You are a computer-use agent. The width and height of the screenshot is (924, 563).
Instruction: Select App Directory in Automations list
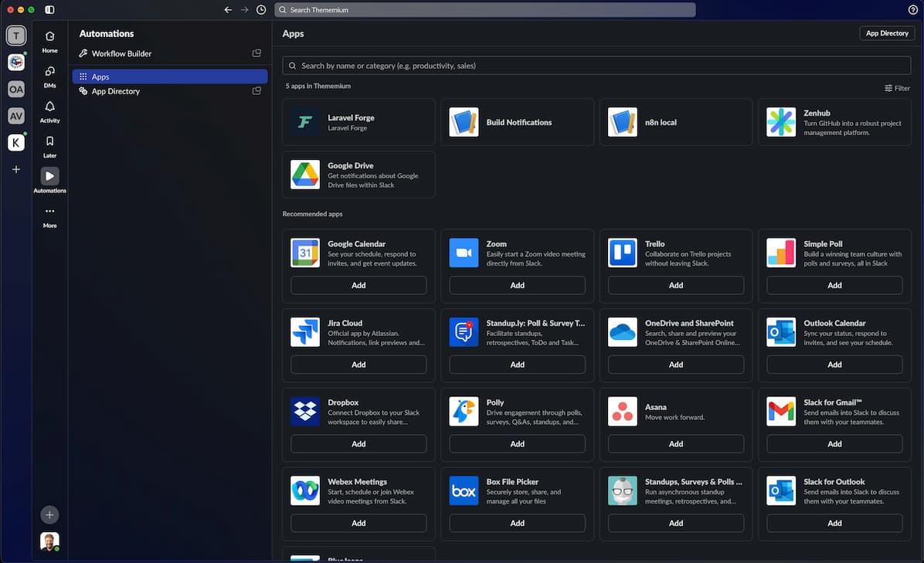pos(170,91)
